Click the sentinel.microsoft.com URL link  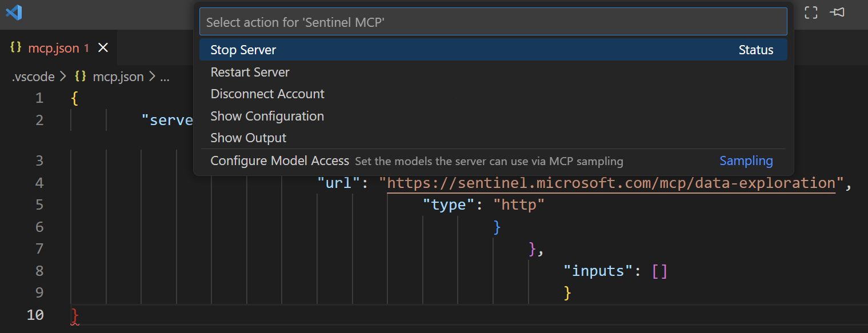click(611, 183)
